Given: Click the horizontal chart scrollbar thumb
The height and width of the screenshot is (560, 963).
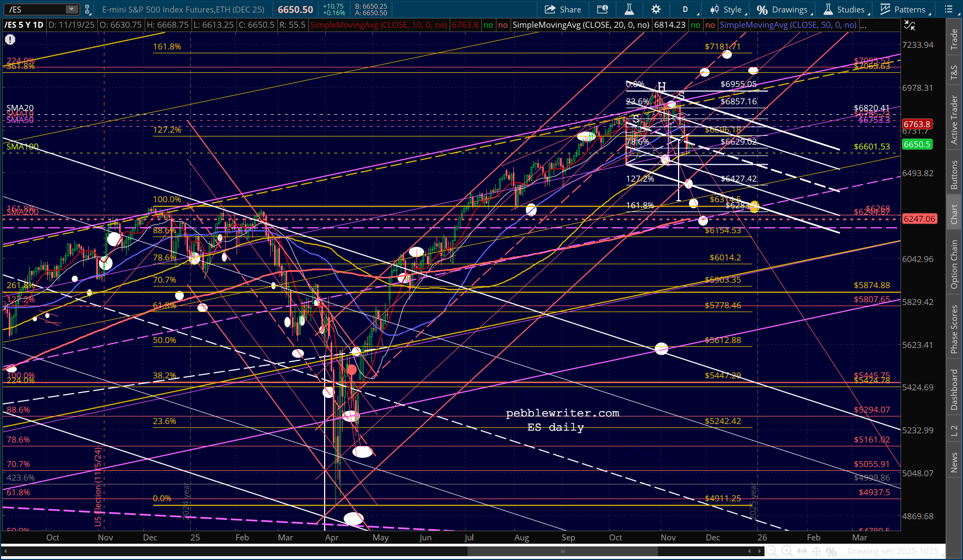Looking at the screenshot, I should 562,551.
